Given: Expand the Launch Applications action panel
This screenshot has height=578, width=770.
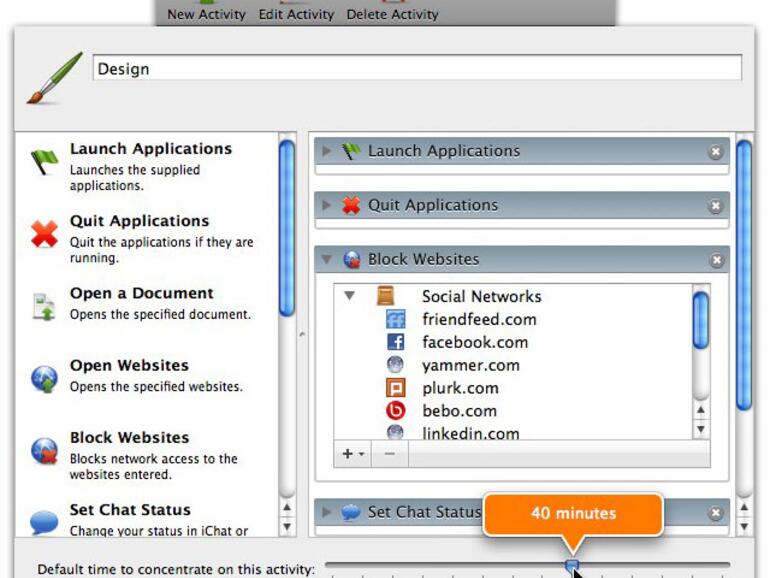Looking at the screenshot, I should click(326, 151).
